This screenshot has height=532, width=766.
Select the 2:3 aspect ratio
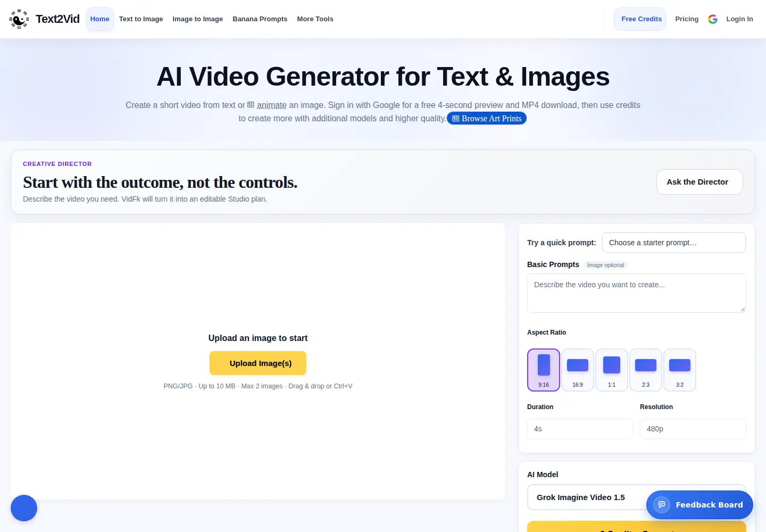pyautogui.click(x=646, y=370)
